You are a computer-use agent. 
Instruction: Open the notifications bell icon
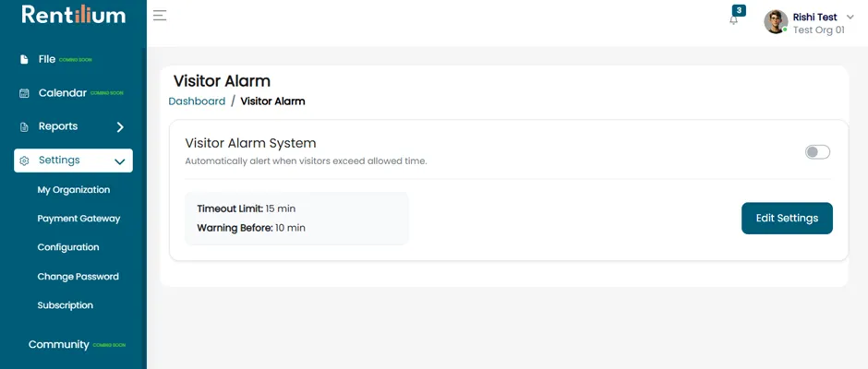pos(733,20)
